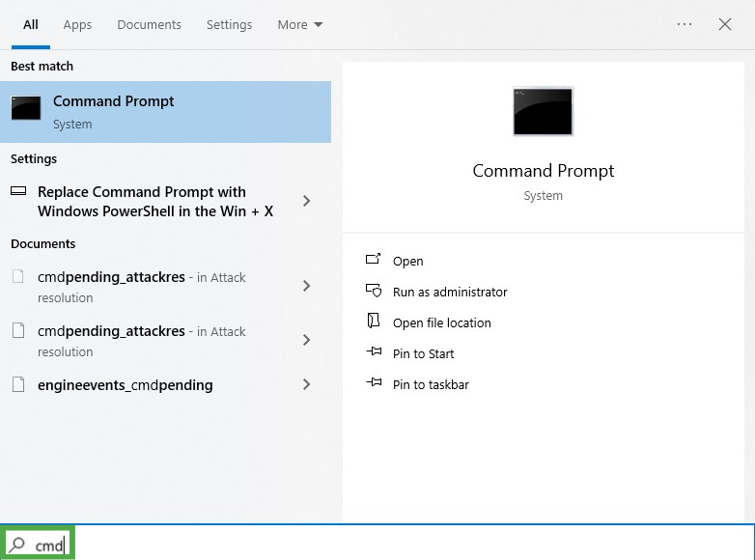Choose Pin to Start
Viewport: 755px width, 560px height.
(423, 353)
